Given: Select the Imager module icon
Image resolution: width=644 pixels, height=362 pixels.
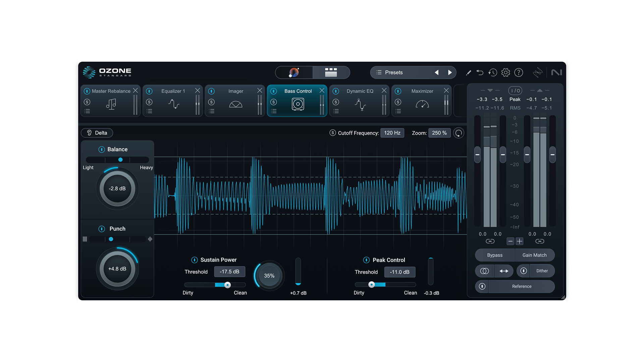Looking at the screenshot, I should coord(235,104).
